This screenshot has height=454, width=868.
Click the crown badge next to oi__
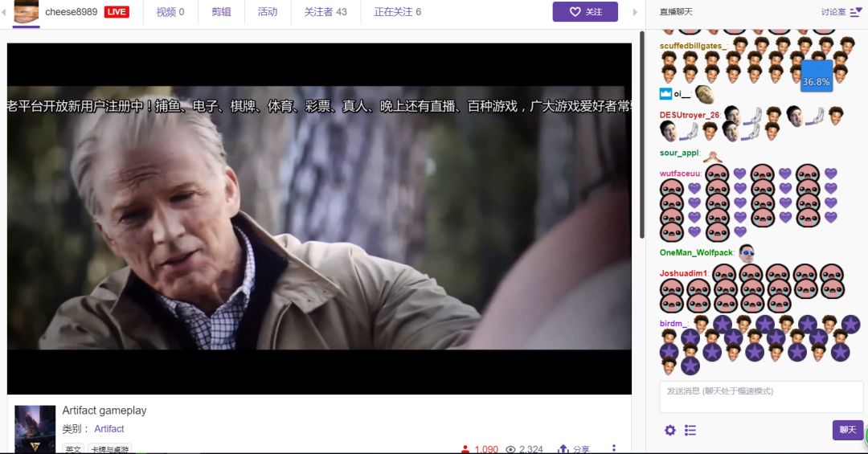(665, 94)
